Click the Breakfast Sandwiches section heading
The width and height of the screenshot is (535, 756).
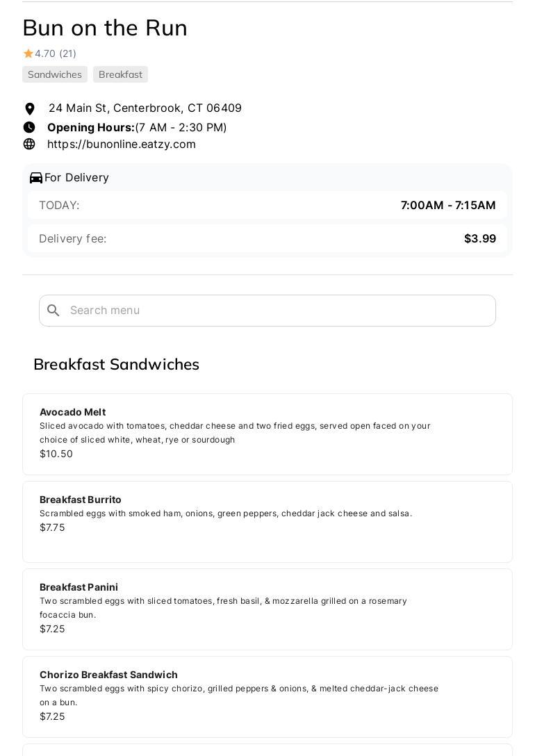pos(116,364)
